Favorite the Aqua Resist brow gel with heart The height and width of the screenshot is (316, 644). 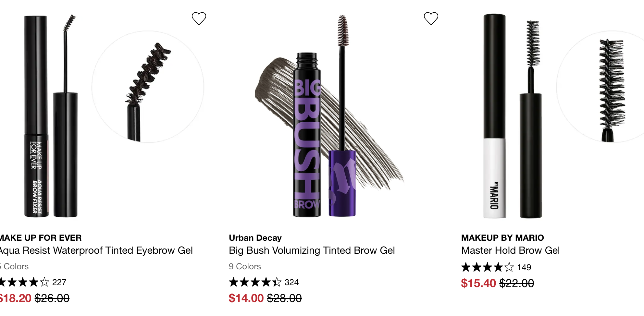pyautogui.click(x=199, y=18)
